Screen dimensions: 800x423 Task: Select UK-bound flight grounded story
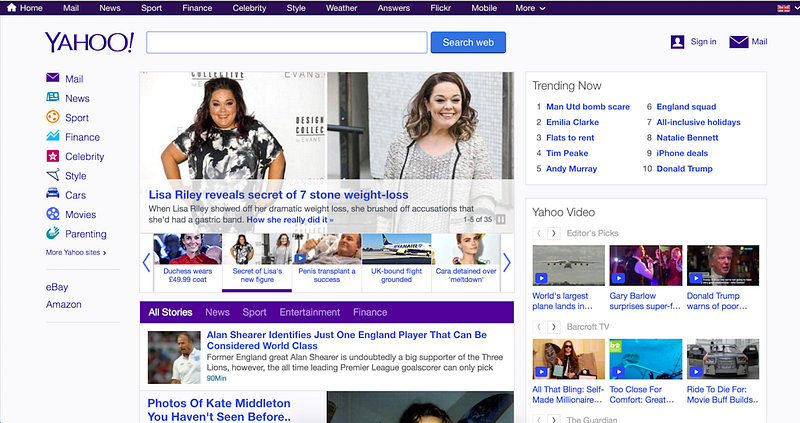pyautogui.click(x=396, y=262)
